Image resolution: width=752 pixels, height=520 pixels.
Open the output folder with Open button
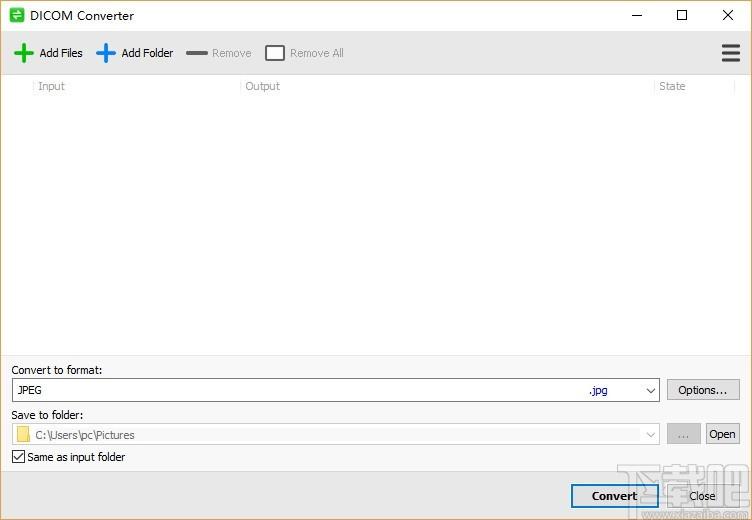[x=722, y=434]
